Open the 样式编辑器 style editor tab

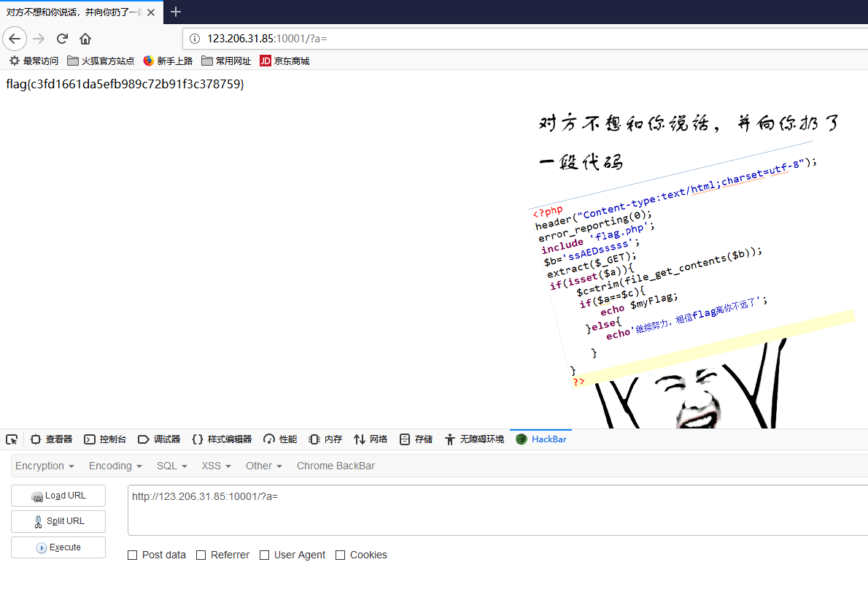222,439
